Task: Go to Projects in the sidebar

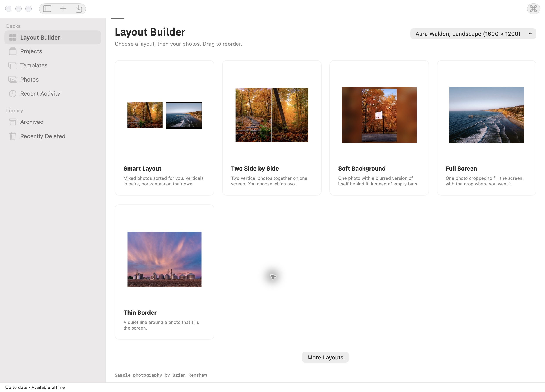Action: (31, 51)
